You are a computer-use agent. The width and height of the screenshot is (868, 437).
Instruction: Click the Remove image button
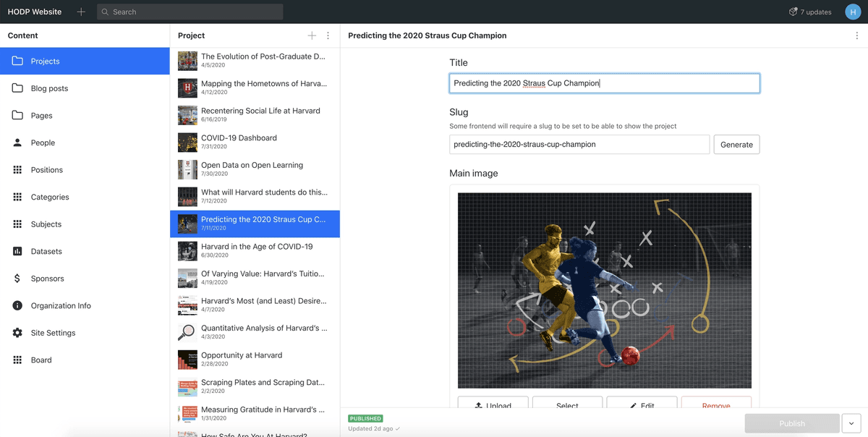[716, 404]
